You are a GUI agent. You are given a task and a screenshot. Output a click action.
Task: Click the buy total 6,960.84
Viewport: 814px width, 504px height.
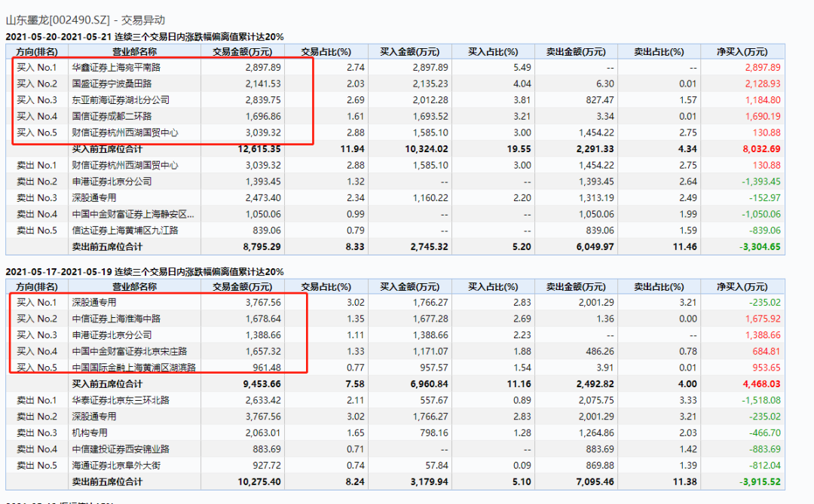[429, 384]
